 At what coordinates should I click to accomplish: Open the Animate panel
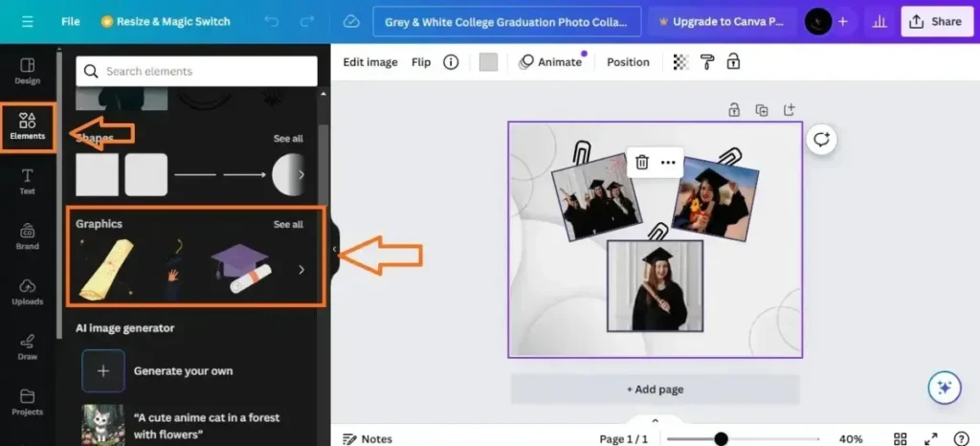tap(551, 62)
